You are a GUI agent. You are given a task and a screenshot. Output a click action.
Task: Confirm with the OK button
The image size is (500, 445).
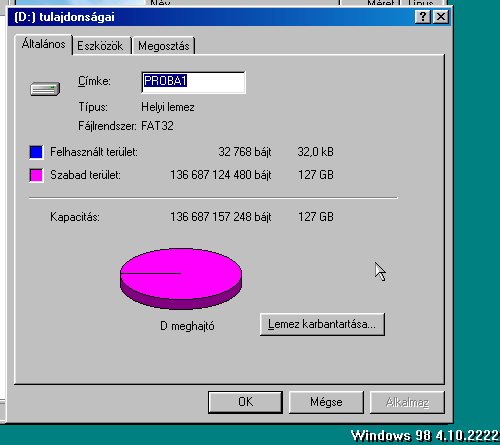point(245,402)
